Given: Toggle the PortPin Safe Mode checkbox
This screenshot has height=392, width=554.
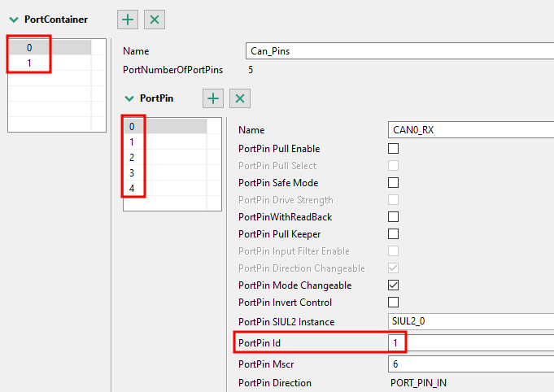Looking at the screenshot, I should (x=394, y=183).
